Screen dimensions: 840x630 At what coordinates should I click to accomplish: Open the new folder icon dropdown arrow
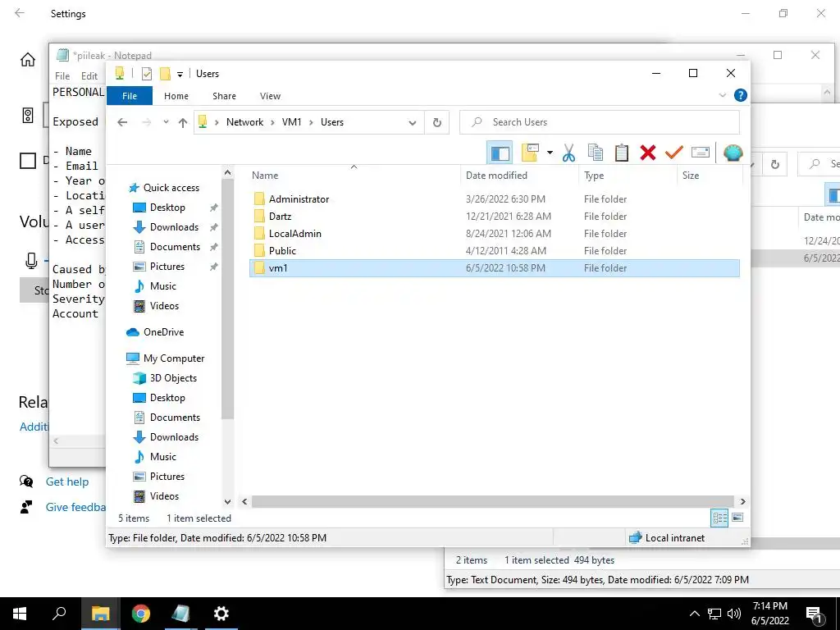click(550, 153)
